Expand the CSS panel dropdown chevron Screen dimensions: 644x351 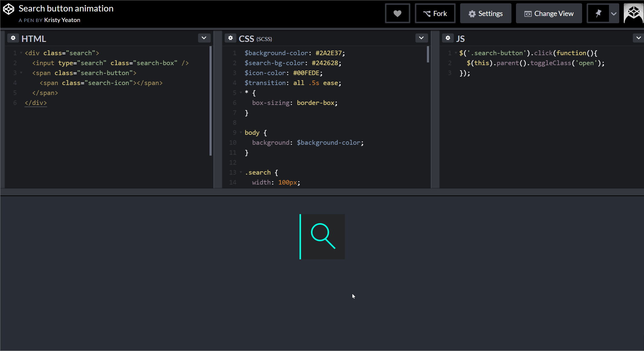coord(421,38)
